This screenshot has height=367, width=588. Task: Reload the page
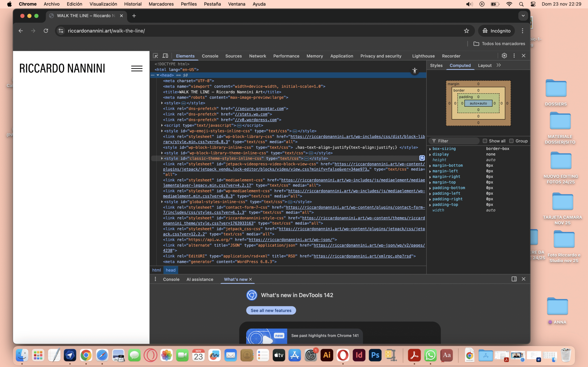coord(46,31)
